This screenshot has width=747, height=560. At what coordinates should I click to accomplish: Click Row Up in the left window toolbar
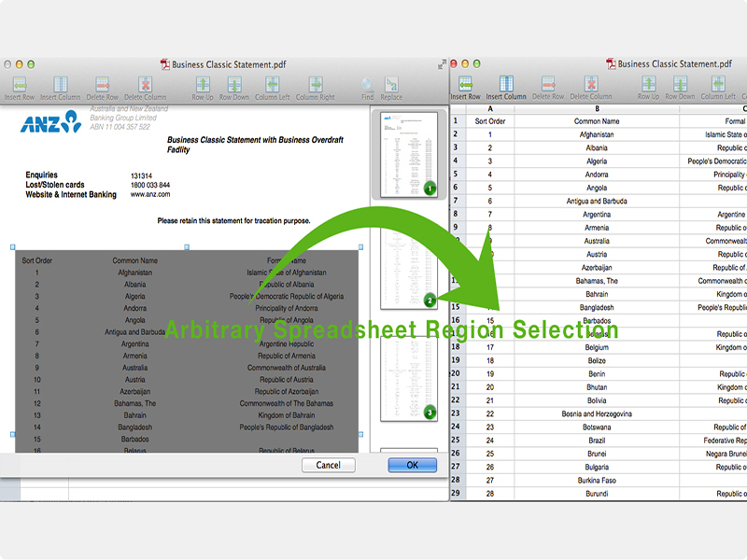[203, 88]
